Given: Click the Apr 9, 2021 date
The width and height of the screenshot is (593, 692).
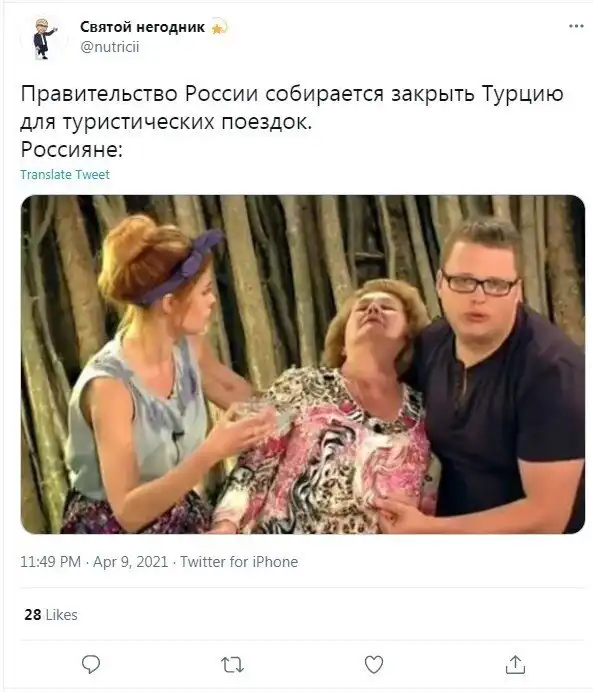Looking at the screenshot, I should (x=131, y=562).
